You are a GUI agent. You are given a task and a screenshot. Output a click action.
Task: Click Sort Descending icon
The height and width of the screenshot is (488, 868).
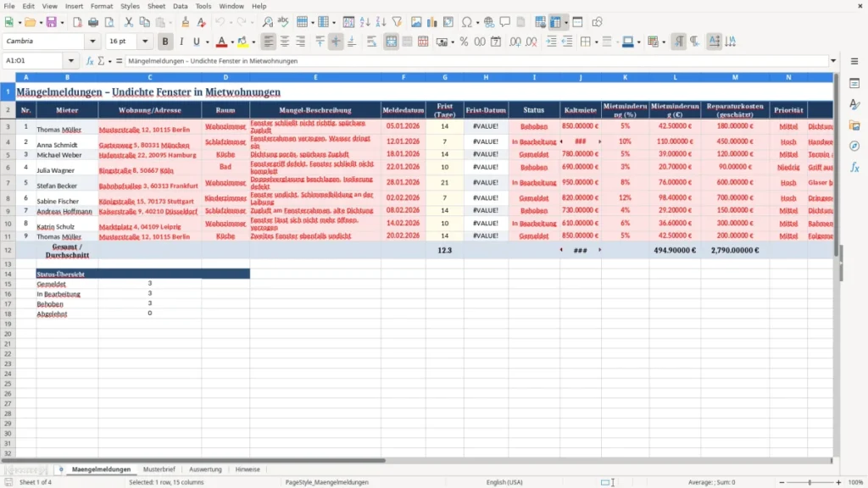[381, 22]
